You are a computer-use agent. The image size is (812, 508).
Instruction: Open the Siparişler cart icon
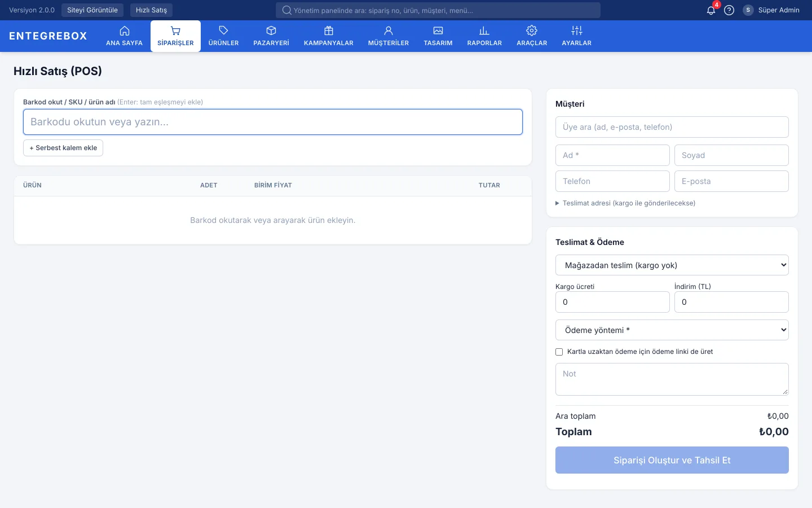[x=175, y=31]
